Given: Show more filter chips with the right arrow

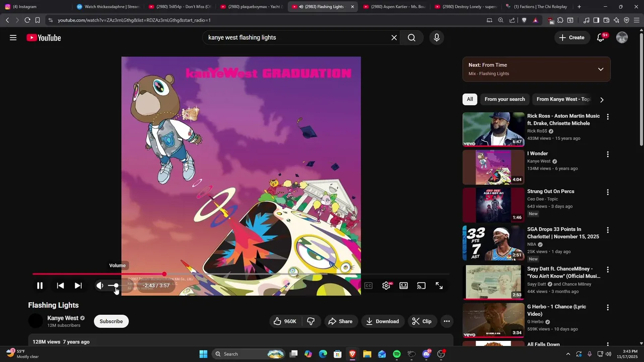Looking at the screenshot, I should tap(602, 100).
